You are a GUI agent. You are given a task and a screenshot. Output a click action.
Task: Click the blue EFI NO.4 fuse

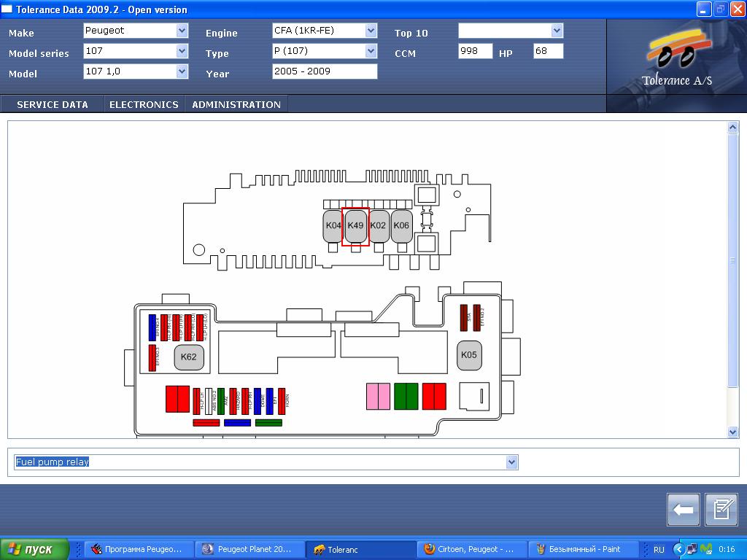point(152,327)
